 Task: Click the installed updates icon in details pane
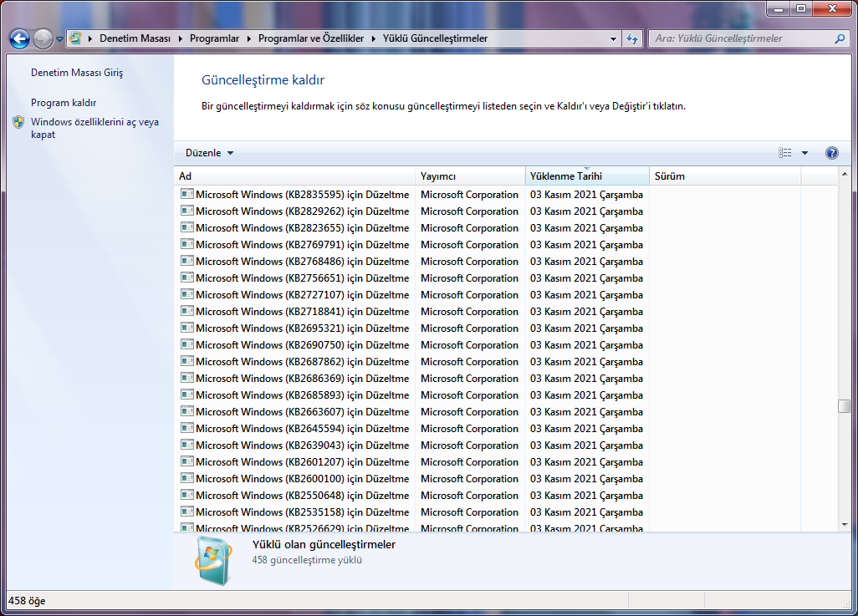point(213,561)
